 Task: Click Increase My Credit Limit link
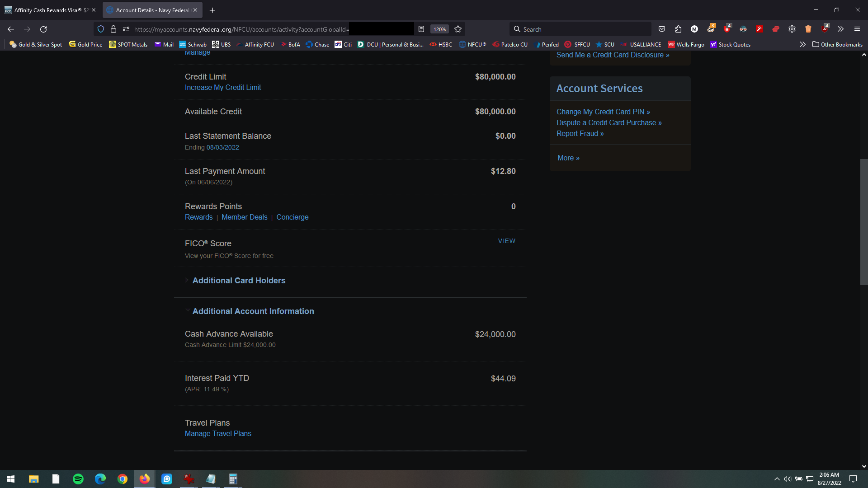coord(223,88)
